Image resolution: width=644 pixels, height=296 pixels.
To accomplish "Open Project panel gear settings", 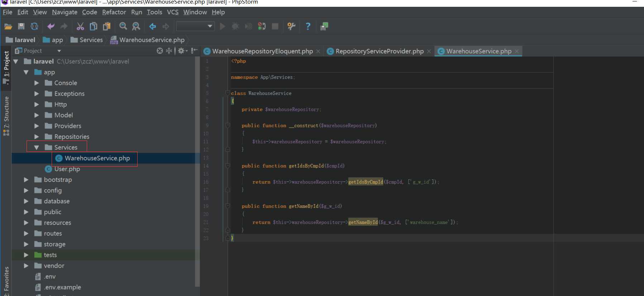I will 182,51.
